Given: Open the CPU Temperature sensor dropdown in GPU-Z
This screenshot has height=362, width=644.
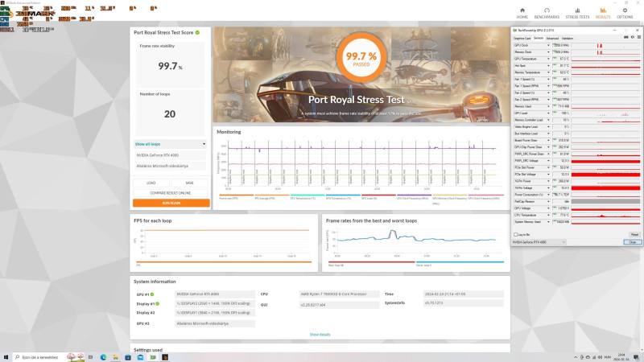Looking at the screenshot, I should (548, 215).
